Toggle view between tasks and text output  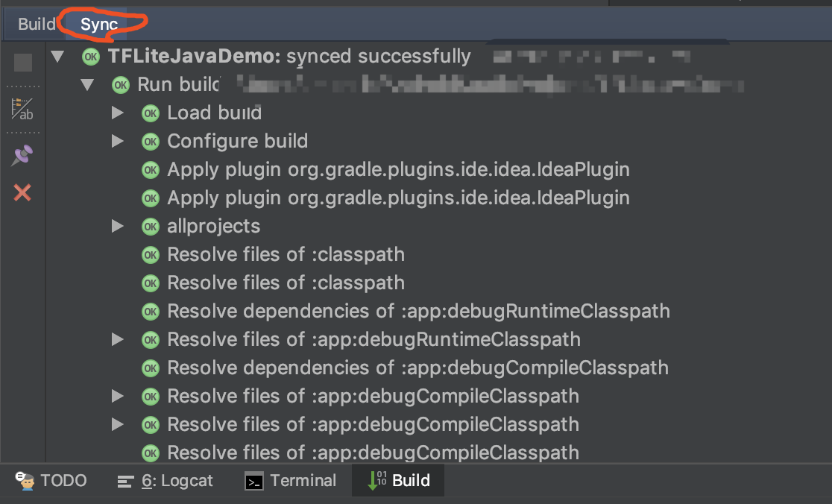23,110
